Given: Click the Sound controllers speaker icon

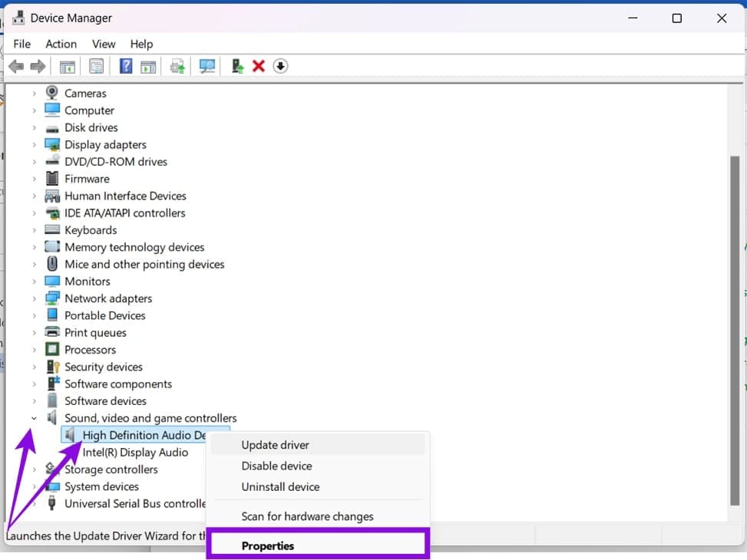Looking at the screenshot, I should point(52,417).
